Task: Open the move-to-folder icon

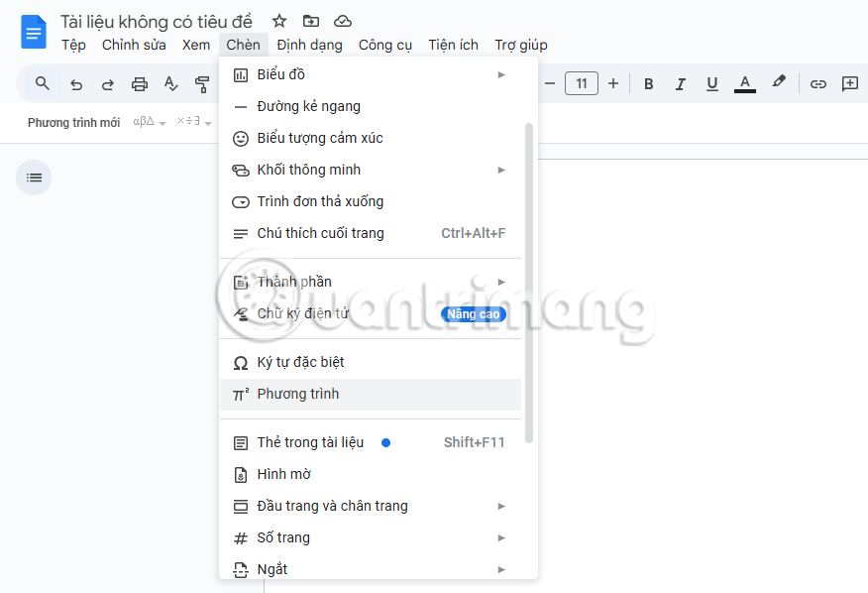Action: (311, 21)
